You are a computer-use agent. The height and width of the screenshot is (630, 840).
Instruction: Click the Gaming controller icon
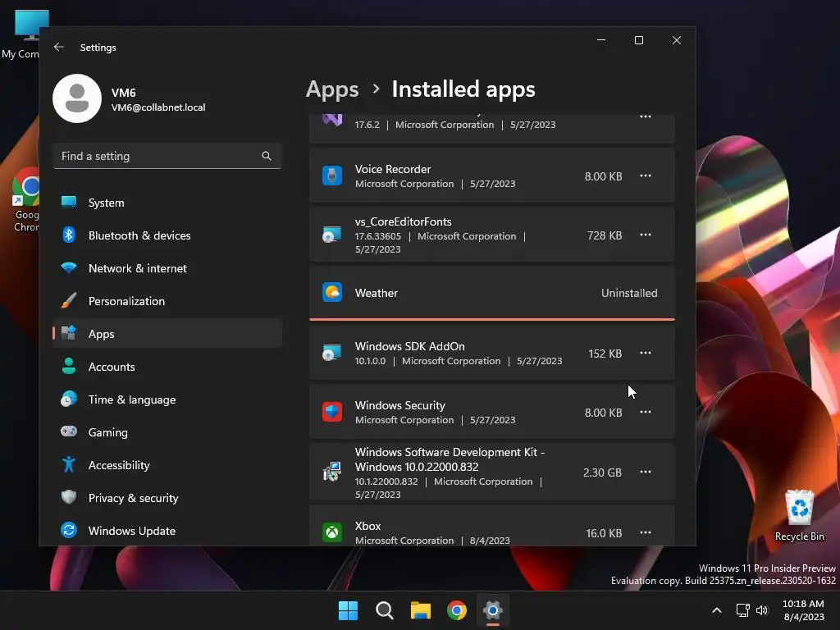(69, 431)
